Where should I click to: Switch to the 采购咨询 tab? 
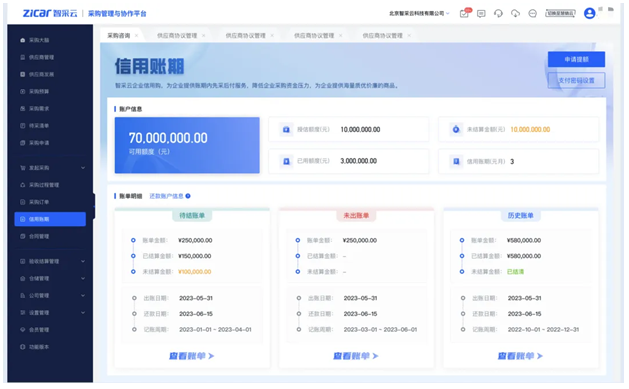coord(119,36)
